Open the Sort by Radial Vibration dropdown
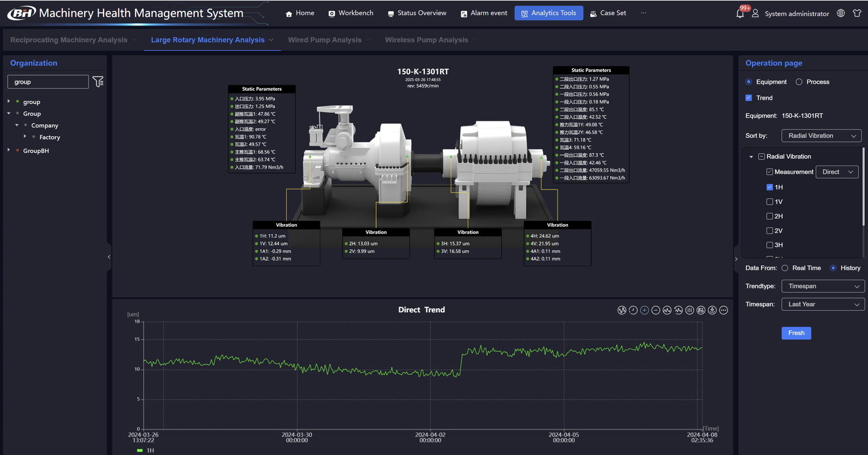Image resolution: width=868 pixels, height=455 pixels. coord(821,136)
